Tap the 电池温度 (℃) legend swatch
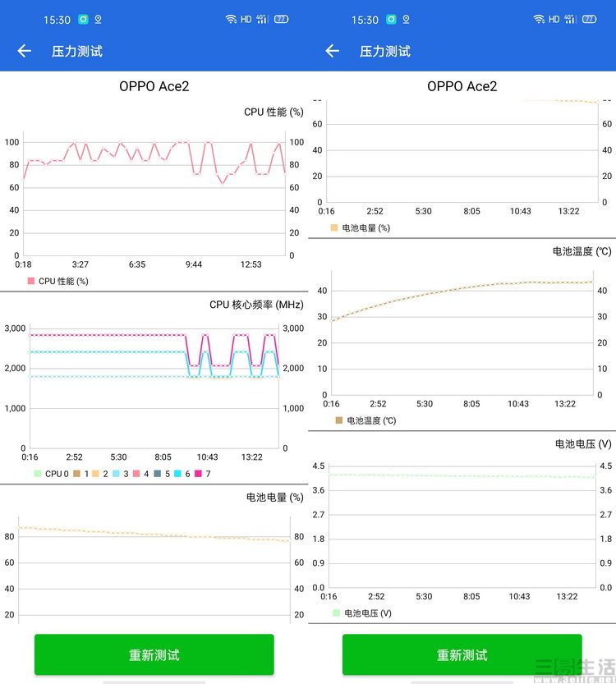The image size is (616, 684). coord(339,420)
